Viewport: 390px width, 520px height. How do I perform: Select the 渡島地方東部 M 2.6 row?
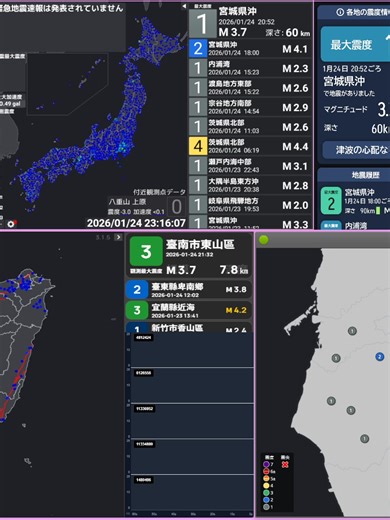(250, 87)
